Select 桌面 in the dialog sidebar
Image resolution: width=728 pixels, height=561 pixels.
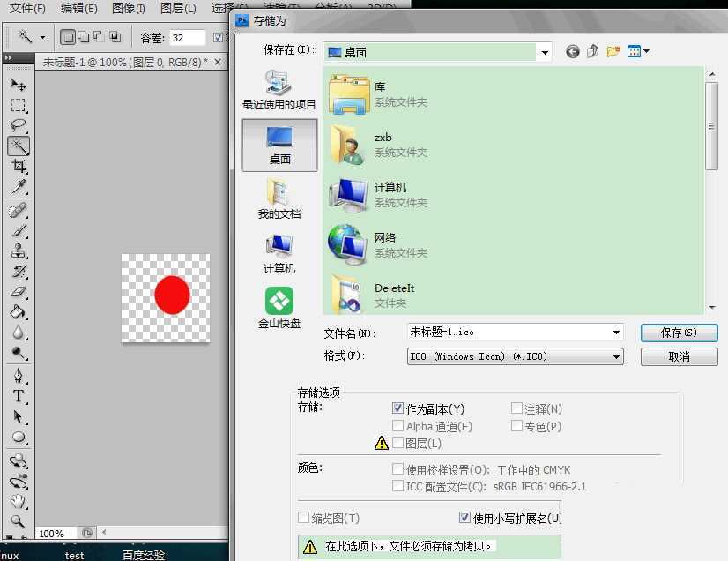click(x=278, y=146)
